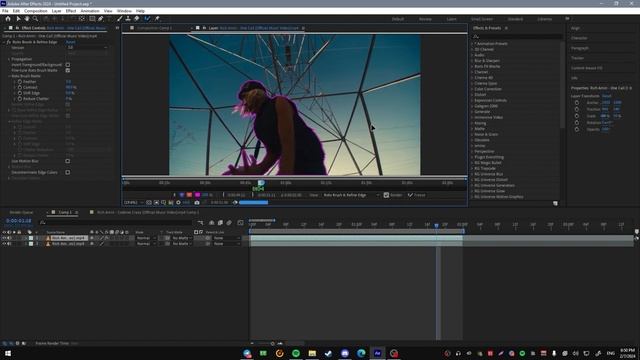Click Reset link for Roto Brush effect
This screenshot has width=640, height=360.
[x=71, y=42]
